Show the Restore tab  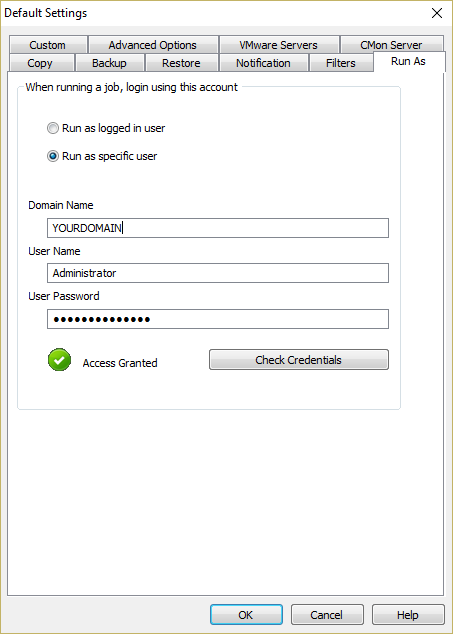click(x=181, y=63)
